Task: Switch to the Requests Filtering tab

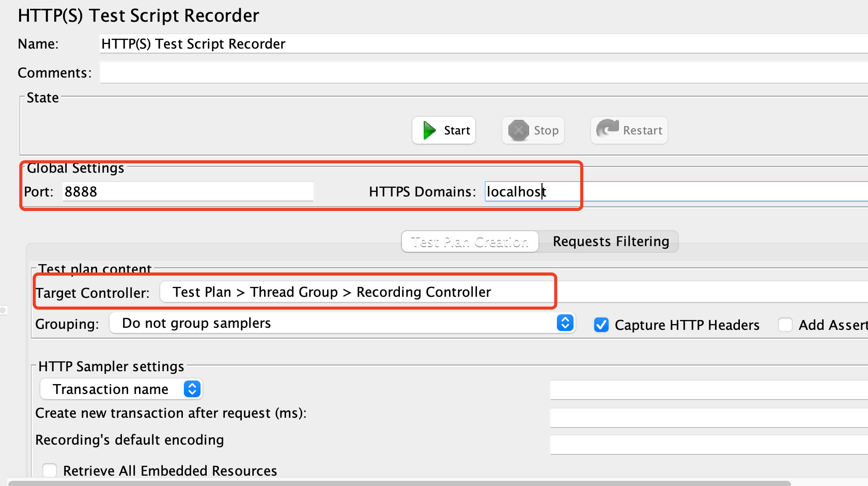Action: point(610,241)
